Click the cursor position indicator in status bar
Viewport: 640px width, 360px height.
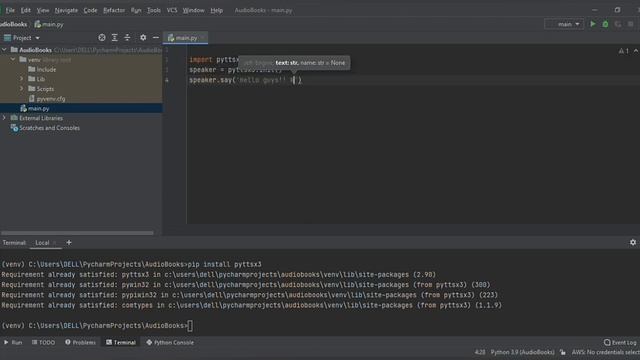coord(480,352)
